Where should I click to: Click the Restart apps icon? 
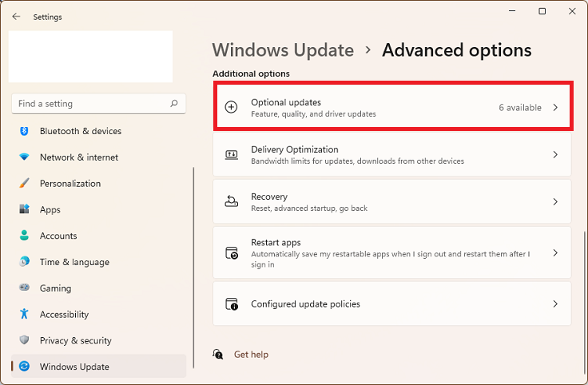(x=232, y=252)
